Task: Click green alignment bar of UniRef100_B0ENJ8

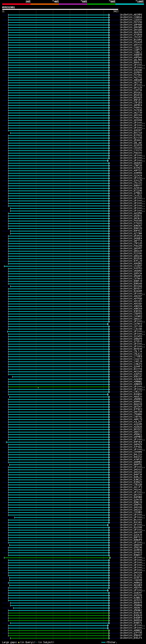Action: (59, 615)
